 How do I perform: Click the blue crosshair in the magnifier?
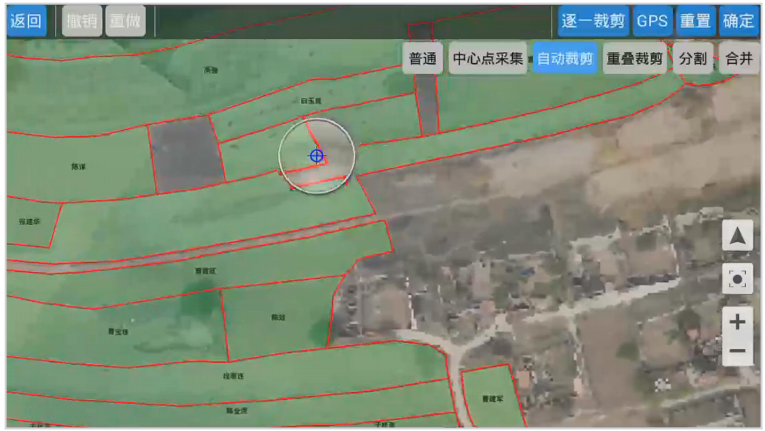(x=316, y=155)
